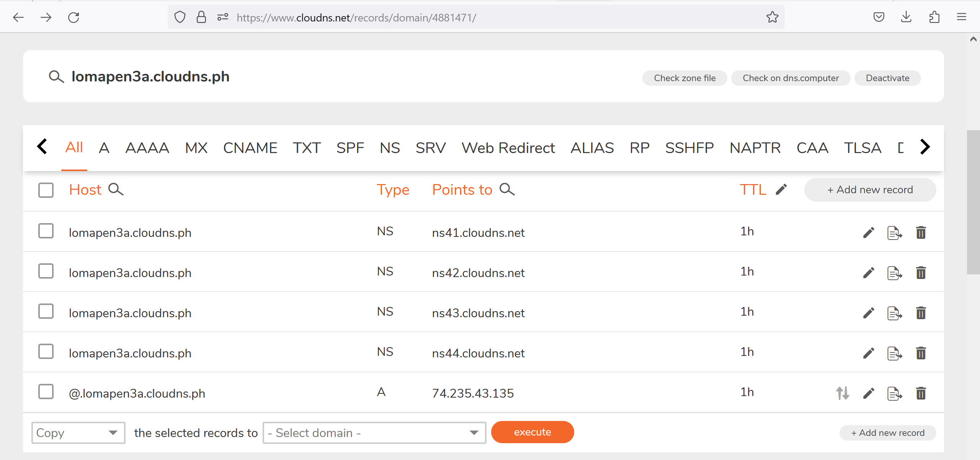Switch to the CNAME record type tab

coord(250,148)
